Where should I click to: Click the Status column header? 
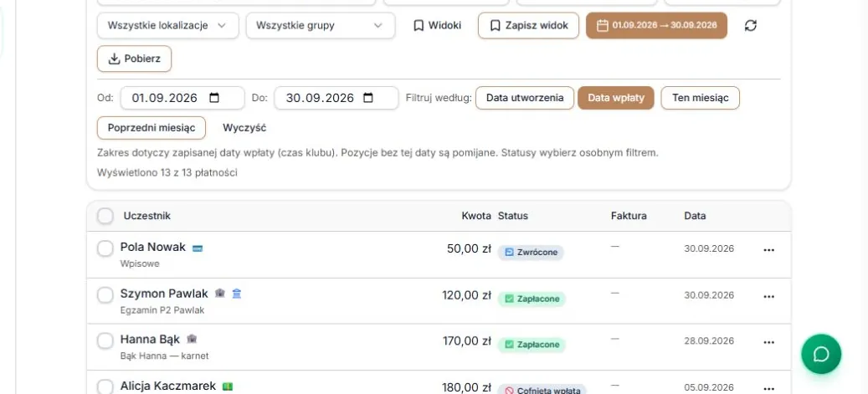(513, 216)
